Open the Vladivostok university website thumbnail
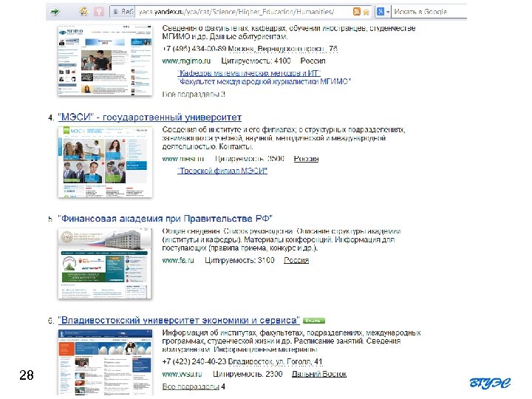532x399 pixels. pos(105,362)
